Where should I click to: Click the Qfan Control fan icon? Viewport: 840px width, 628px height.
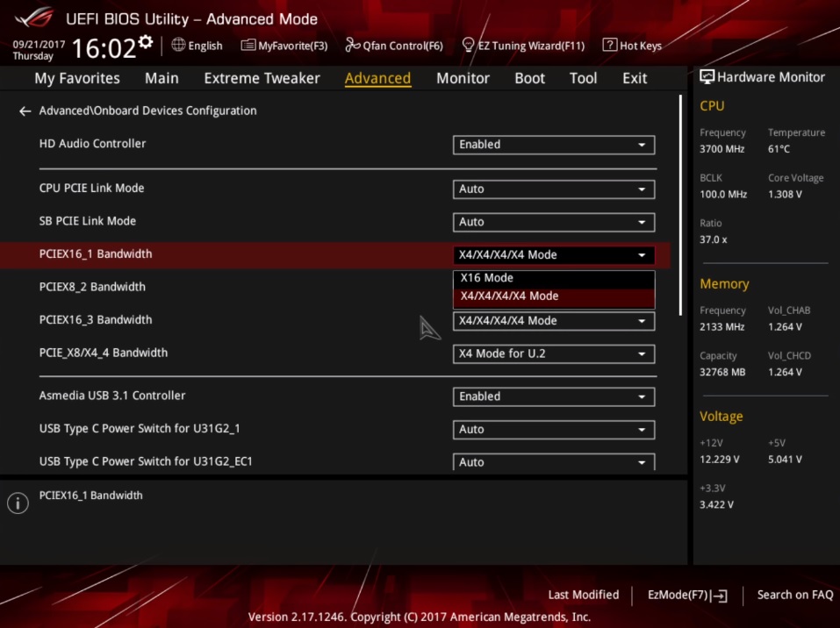tap(353, 45)
